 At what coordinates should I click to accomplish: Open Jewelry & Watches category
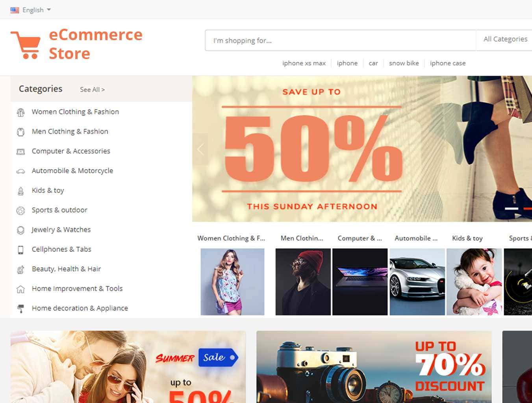[61, 230]
